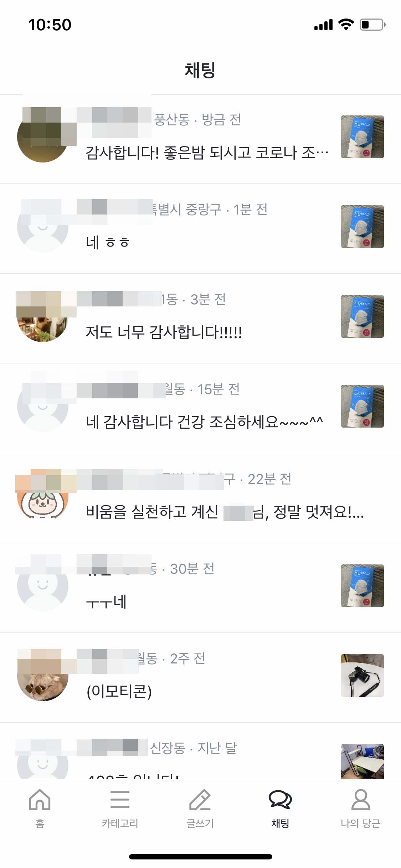Open chat 네 감사합니다 건강 조심하세요
This screenshot has width=401, height=868.
tap(200, 408)
